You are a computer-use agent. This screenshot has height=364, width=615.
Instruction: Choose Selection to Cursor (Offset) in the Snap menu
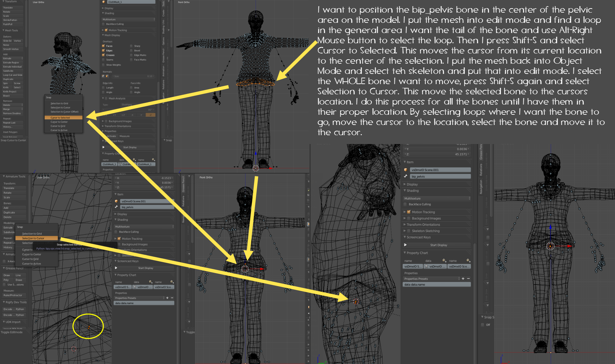[x=64, y=112]
